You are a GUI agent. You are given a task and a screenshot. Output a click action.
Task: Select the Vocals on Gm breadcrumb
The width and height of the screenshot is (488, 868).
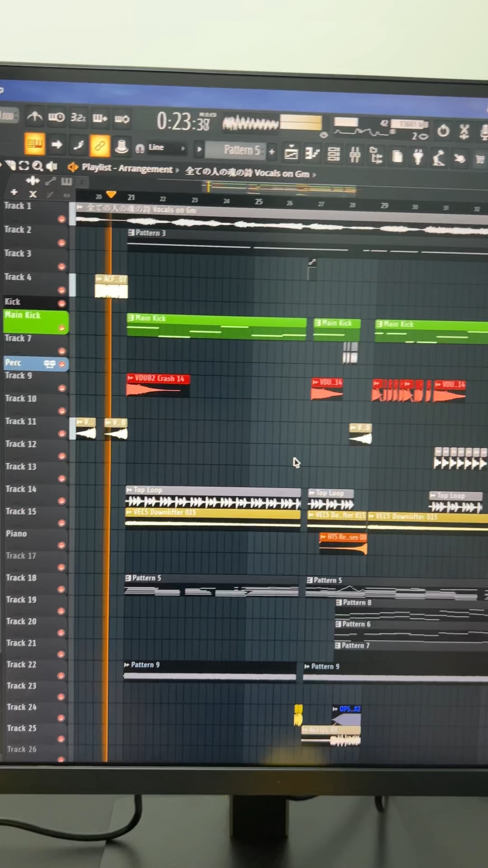pyautogui.click(x=247, y=172)
